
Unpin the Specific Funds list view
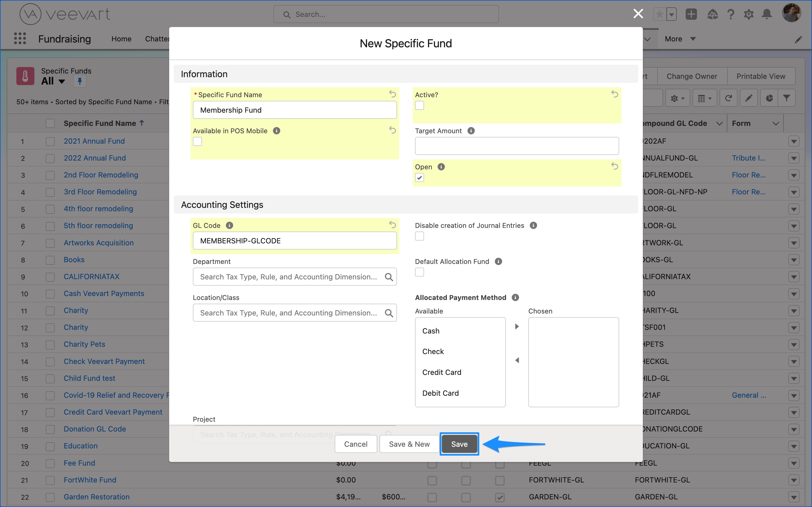(x=80, y=81)
